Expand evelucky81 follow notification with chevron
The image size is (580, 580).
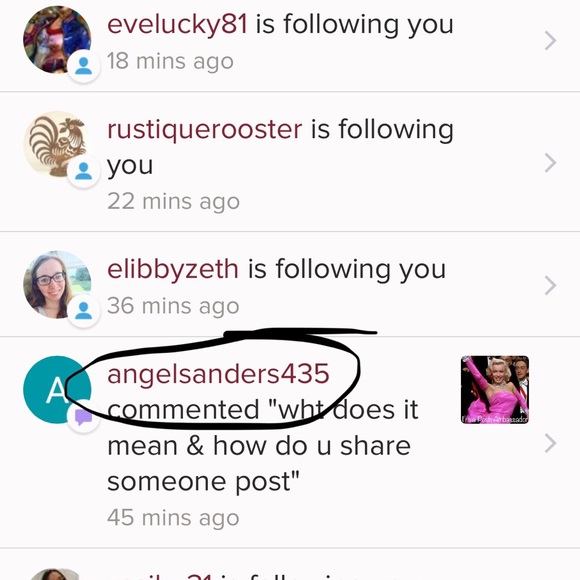coord(550,40)
